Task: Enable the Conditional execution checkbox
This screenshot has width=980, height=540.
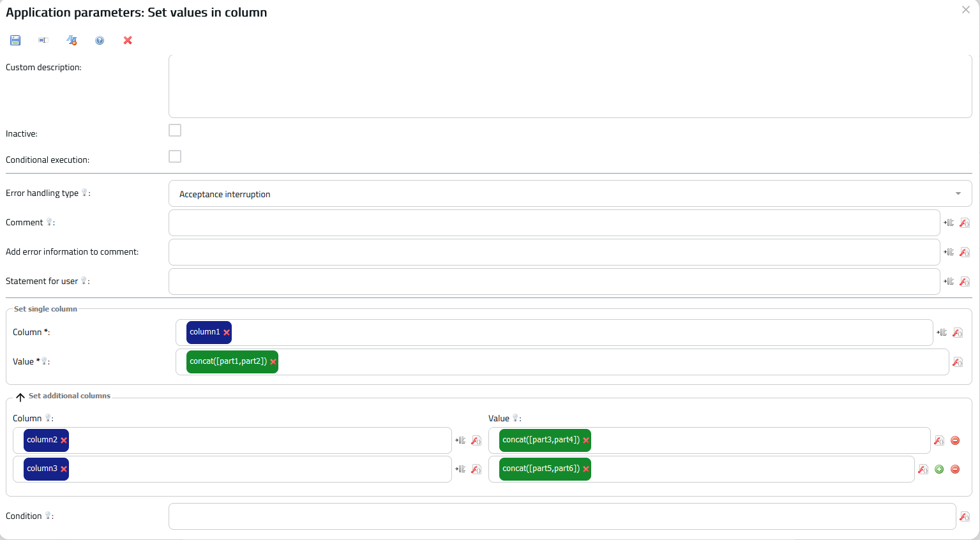Action: (x=175, y=156)
